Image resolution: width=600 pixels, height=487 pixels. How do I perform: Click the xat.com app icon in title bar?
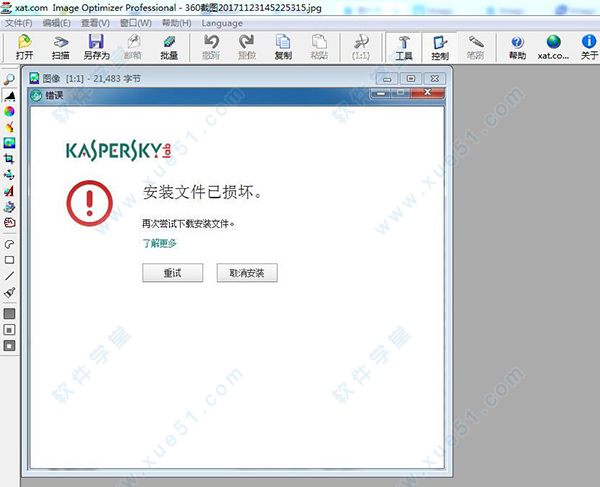(7, 7)
